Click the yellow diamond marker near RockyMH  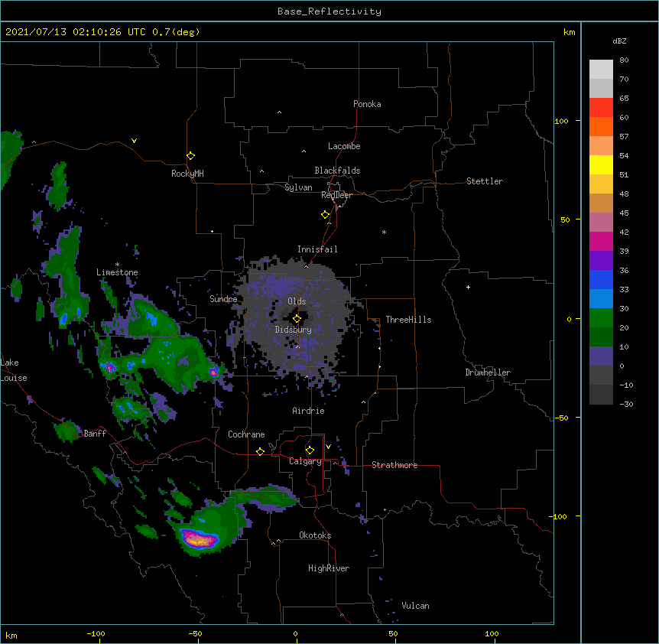190,156
